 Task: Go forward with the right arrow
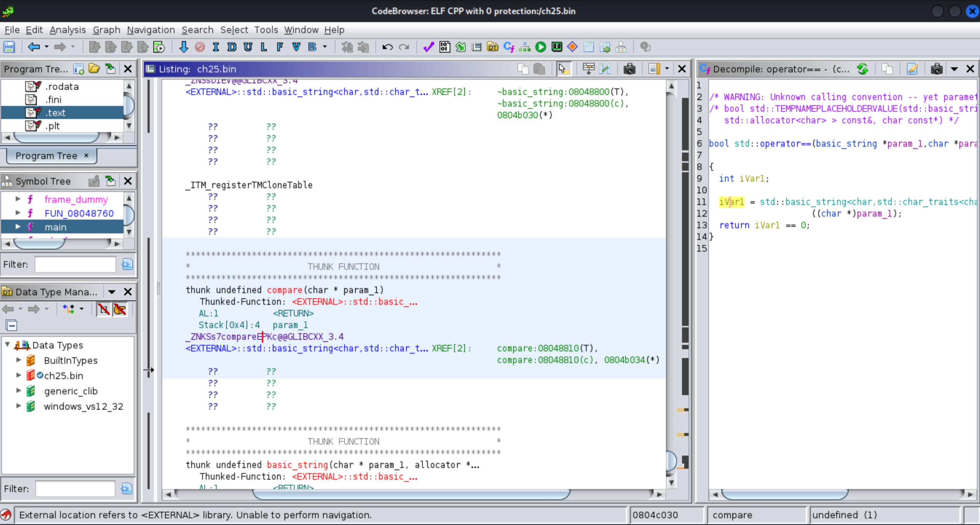pos(60,47)
